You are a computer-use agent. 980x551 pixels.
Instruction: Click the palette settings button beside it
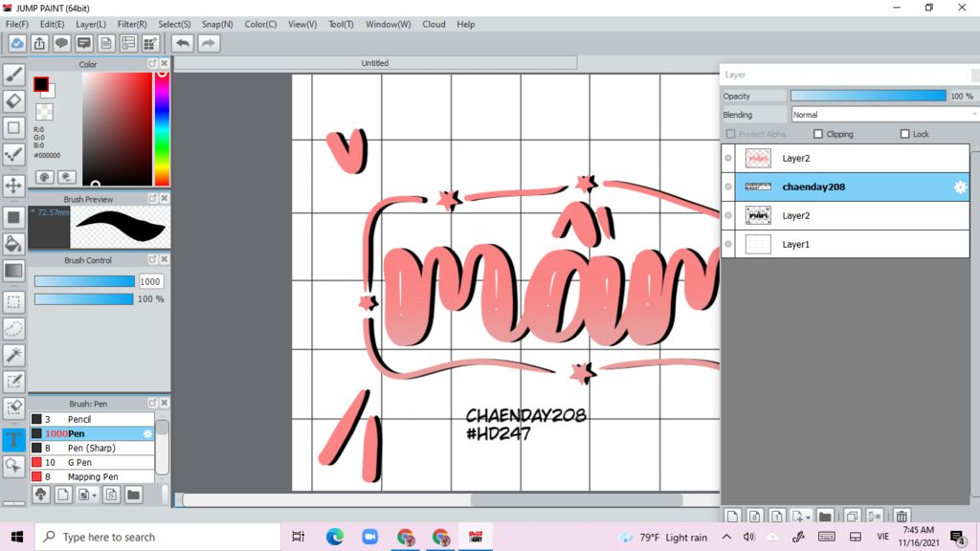(67, 177)
